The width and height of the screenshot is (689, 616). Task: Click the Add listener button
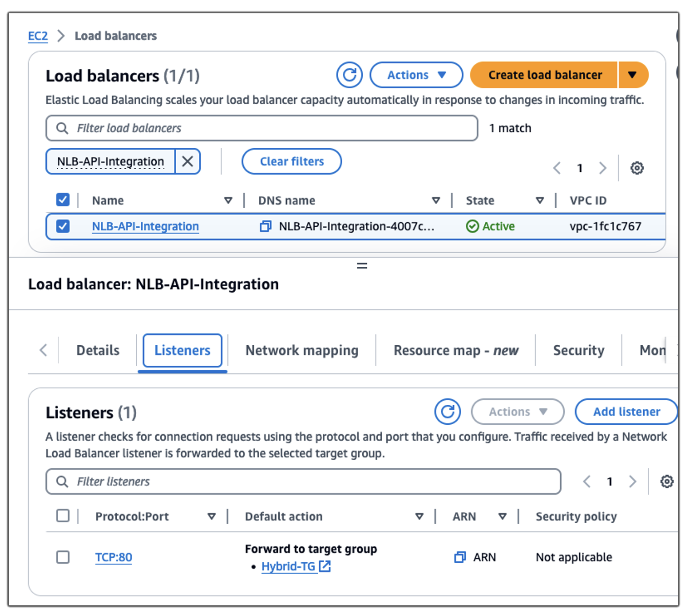coord(626,412)
